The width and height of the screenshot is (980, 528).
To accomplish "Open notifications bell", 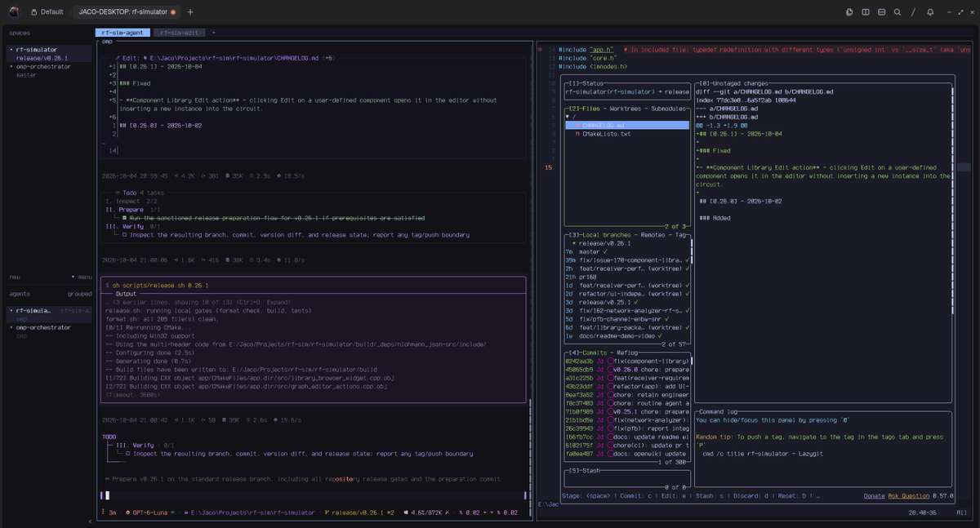I will 930,12.
